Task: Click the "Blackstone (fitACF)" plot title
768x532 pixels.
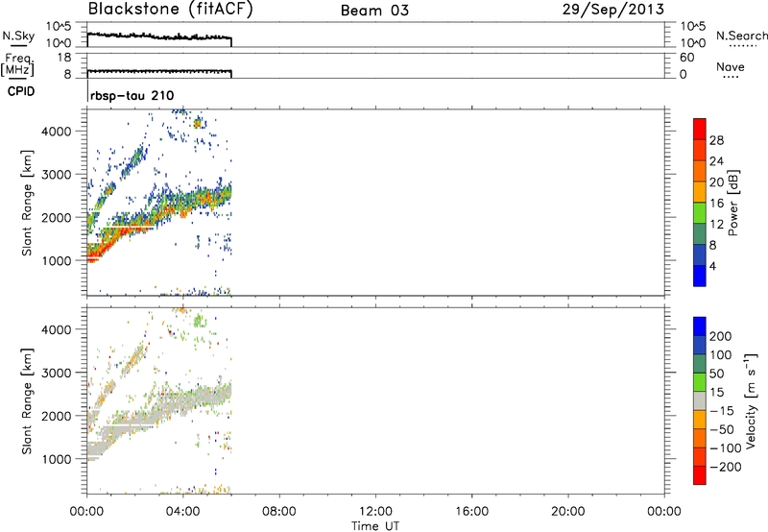Action: coord(171,9)
